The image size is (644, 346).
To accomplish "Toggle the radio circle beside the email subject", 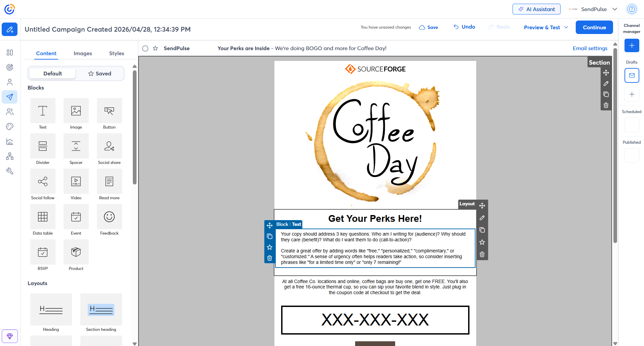I will (145, 48).
